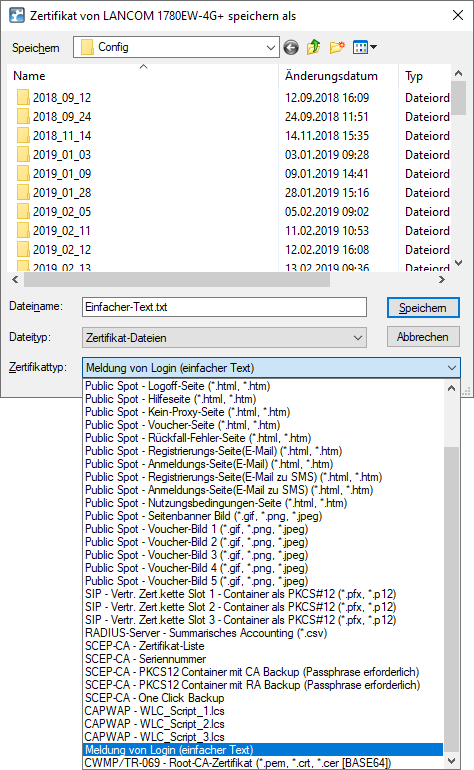
Task: Click the LANCOM dialog title icon
Action: [17, 15]
